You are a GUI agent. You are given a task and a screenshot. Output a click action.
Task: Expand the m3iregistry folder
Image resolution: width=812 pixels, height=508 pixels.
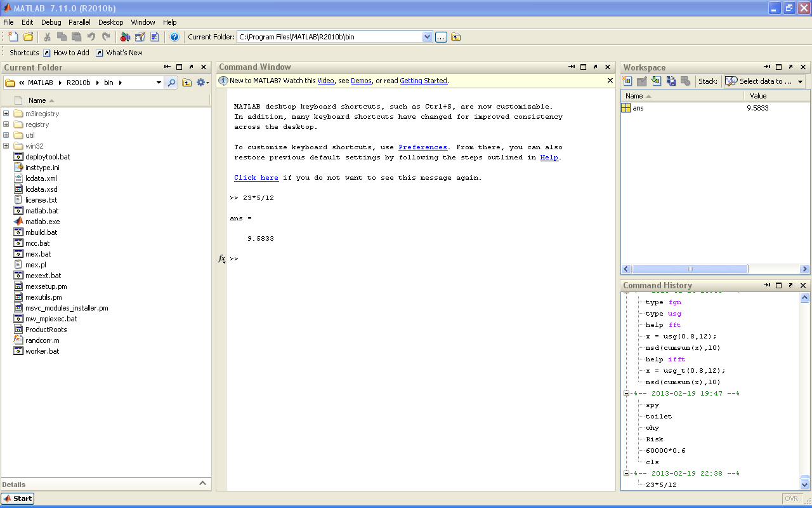6,114
